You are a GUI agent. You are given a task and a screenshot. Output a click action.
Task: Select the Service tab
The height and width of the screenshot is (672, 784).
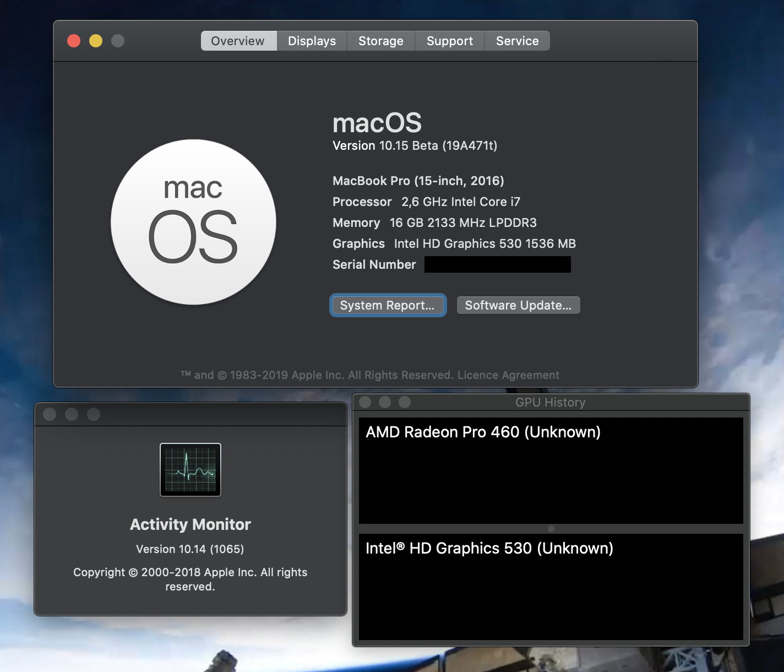(517, 41)
